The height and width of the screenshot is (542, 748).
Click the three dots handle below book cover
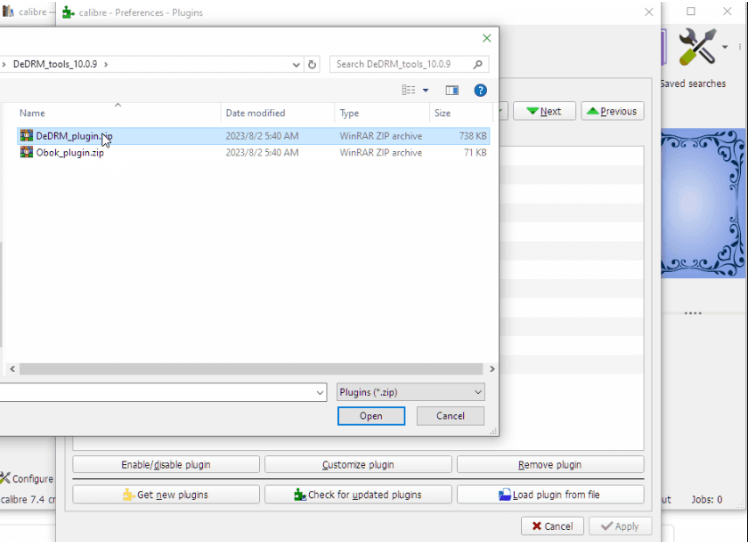click(x=693, y=313)
